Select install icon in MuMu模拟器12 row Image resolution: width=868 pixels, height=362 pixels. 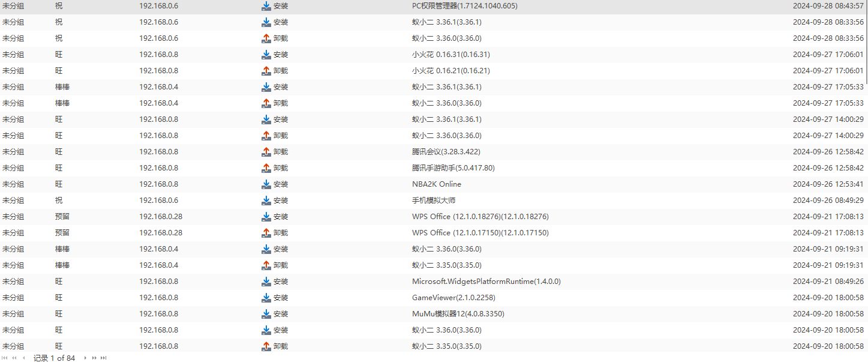click(x=266, y=314)
